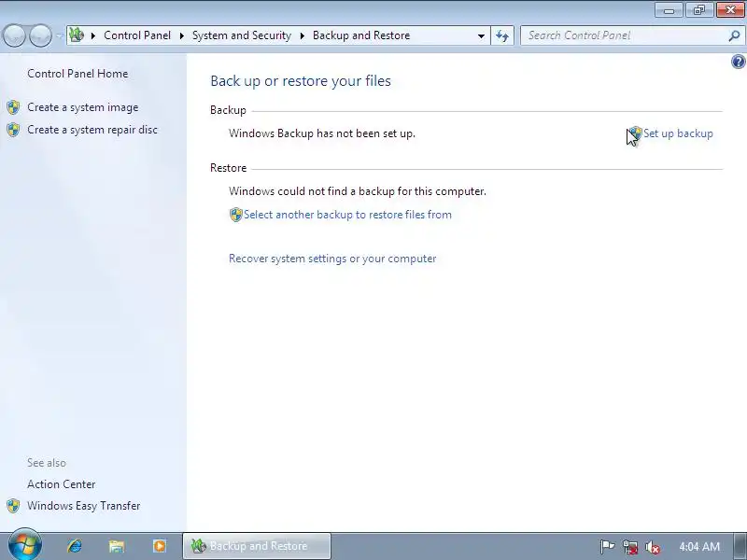Viewport: 747px width, 560px height.
Task: Click Action Center flag tray icon
Action: [607, 547]
